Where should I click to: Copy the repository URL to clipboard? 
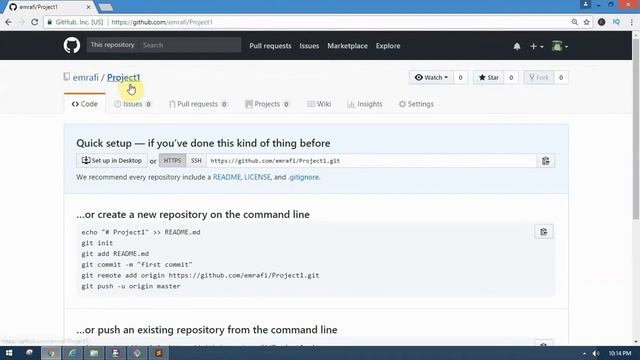(x=546, y=161)
